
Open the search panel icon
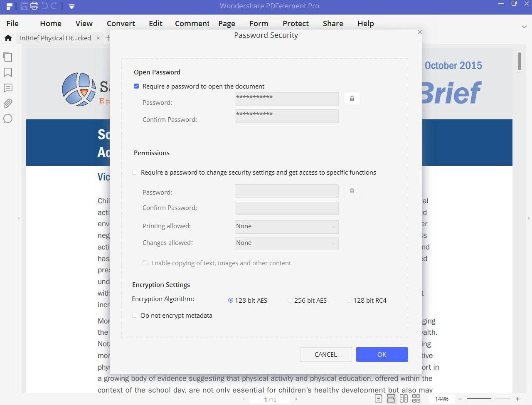7,119
